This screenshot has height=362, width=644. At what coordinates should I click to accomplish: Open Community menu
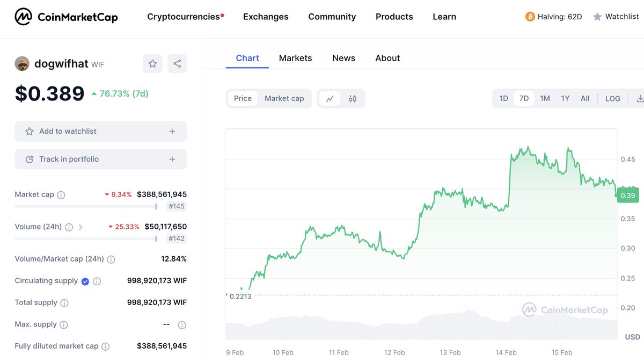tap(332, 17)
